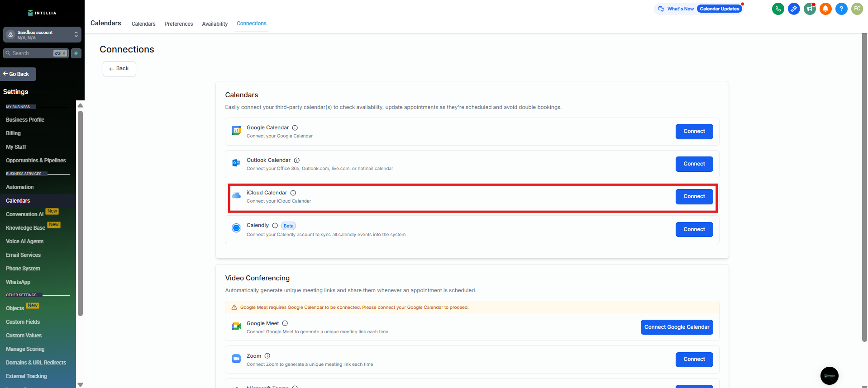This screenshot has width=868, height=388.
Task: Open Conversation AI settings
Action: click(x=25, y=214)
